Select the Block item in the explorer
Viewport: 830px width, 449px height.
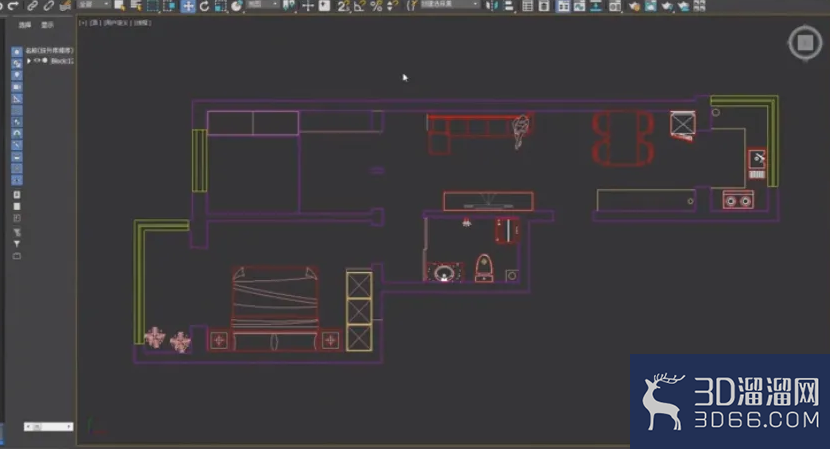pyautogui.click(x=62, y=61)
